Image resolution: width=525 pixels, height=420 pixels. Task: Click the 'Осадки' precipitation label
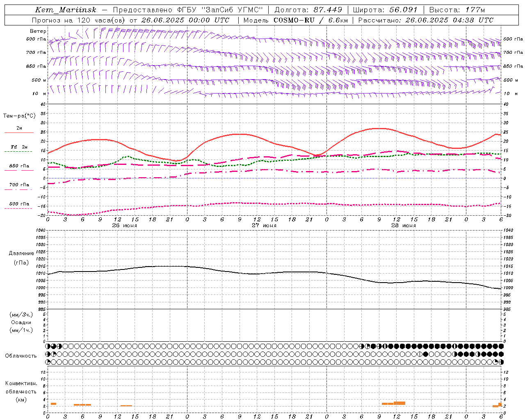click(21, 322)
